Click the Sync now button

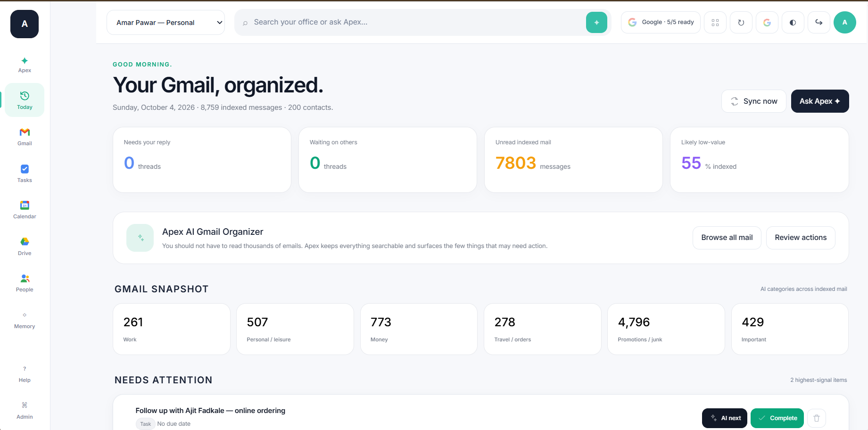753,101
